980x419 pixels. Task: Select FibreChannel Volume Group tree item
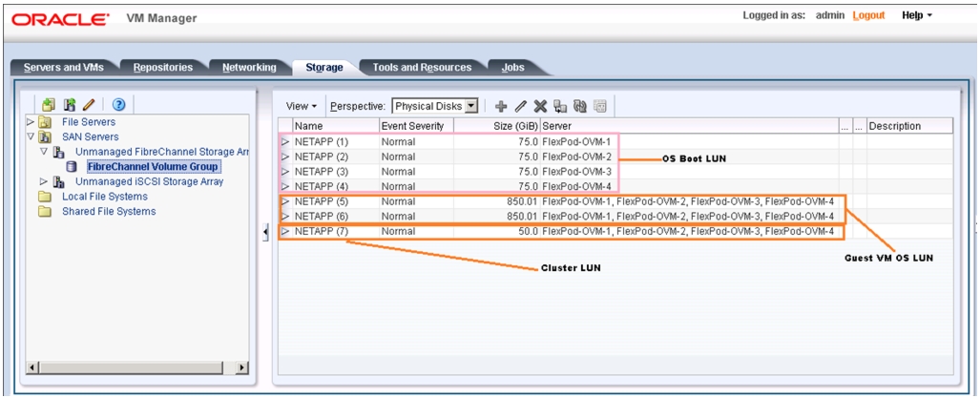point(153,167)
